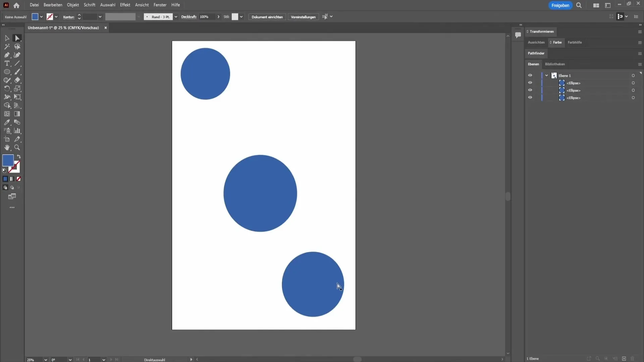Select the Column Graph tool
The height and width of the screenshot is (362, 644).
click(17, 131)
